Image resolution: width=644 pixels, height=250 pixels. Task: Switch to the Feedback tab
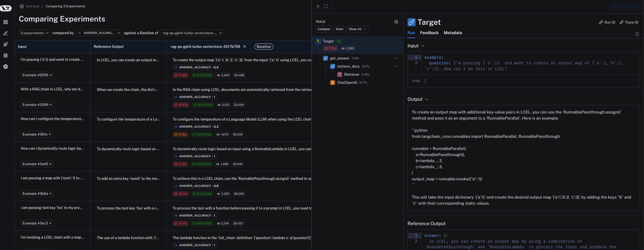429,33
